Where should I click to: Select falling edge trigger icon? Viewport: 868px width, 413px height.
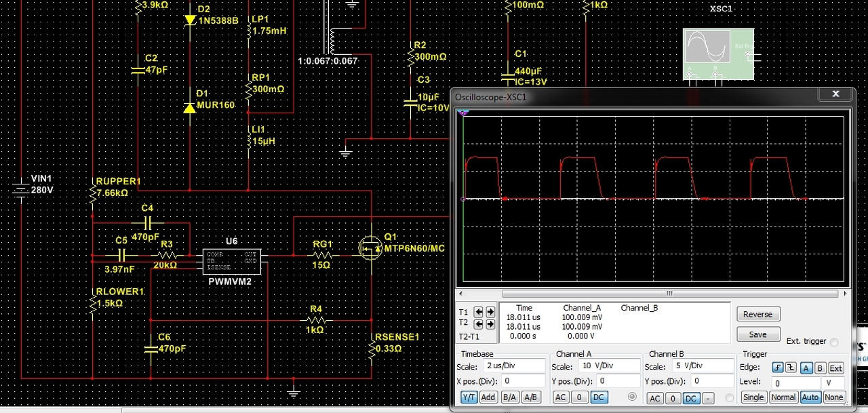(x=792, y=368)
